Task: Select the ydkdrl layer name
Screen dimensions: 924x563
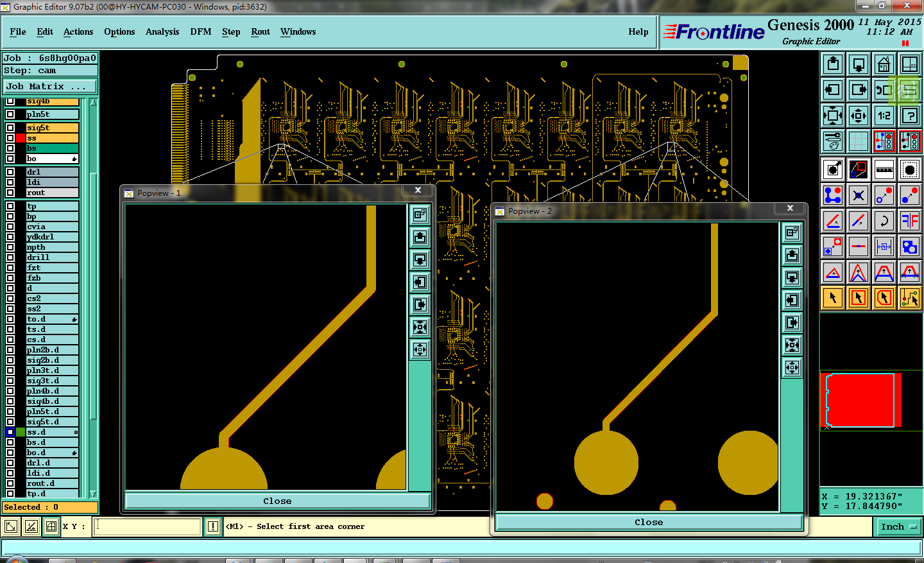Action: pos(52,237)
